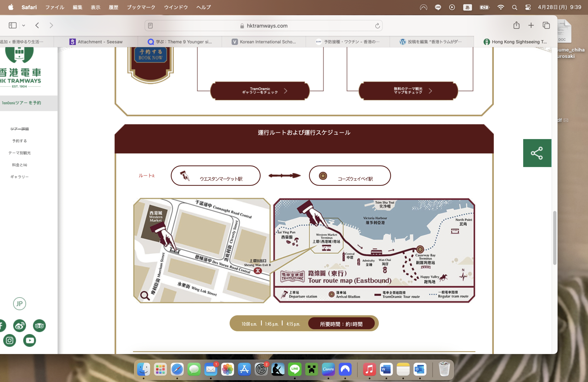
Task: Click the magnifier icon on street map
Action: click(x=145, y=295)
